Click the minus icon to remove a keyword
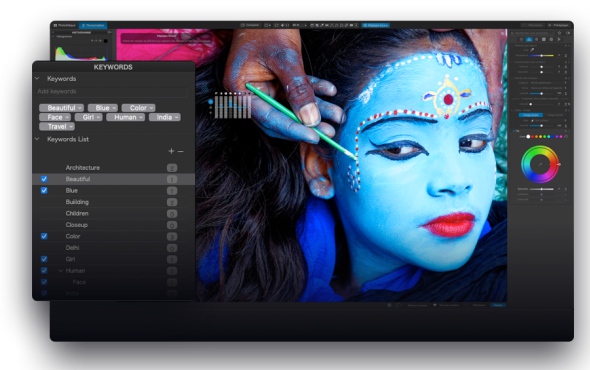Screen dimensions: 590x370 click(x=181, y=151)
